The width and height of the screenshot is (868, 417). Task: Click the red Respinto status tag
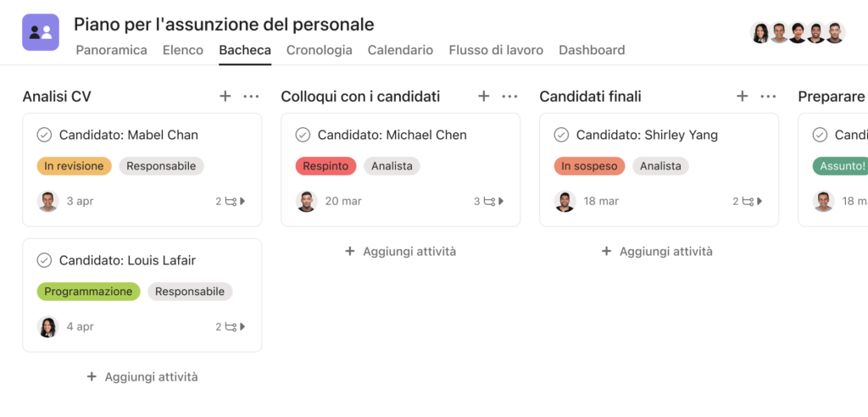click(x=325, y=166)
